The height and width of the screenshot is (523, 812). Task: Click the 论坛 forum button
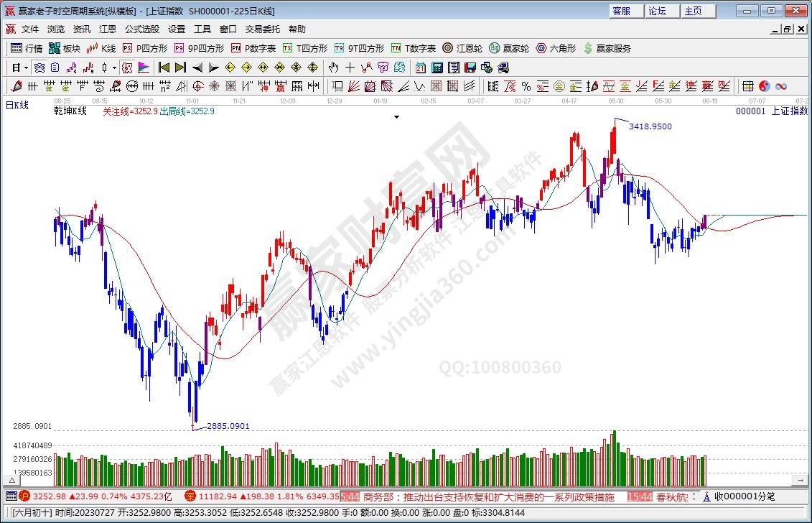point(658,11)
